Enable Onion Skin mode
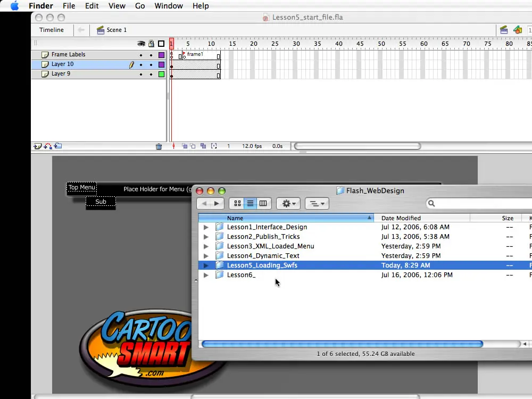The width and height of the screenshot is (532, 399). [185, 146]
